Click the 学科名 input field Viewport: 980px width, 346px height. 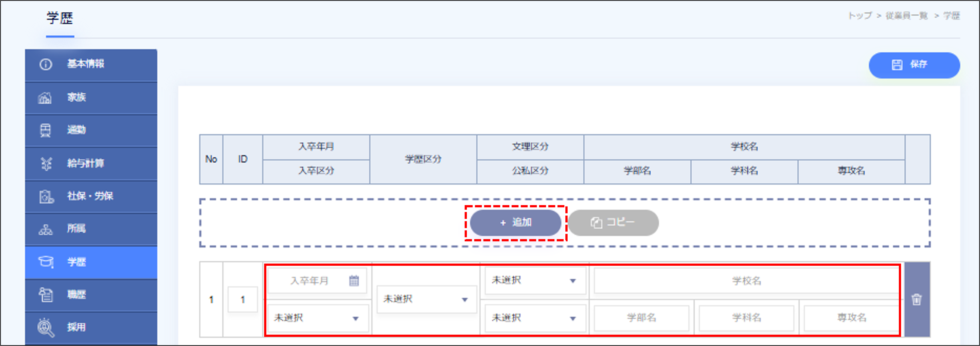click(746, 318)
